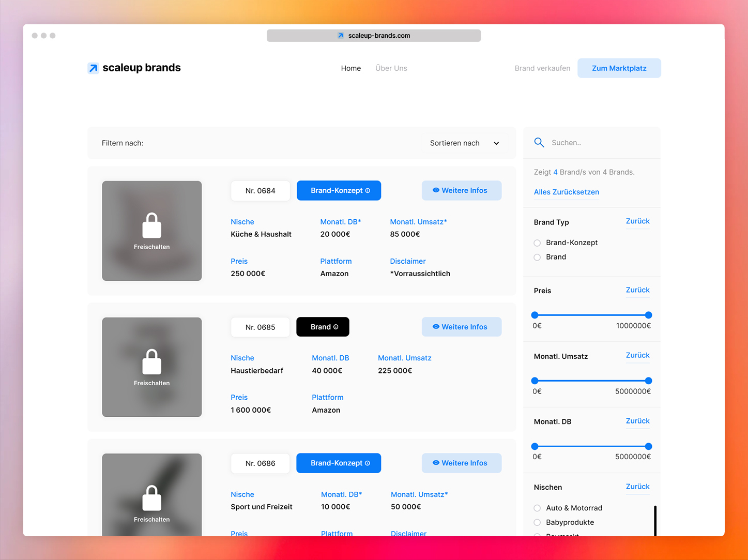Click info icon on Nr. 0684 Brand-Konzept badge

coord(368,191)
